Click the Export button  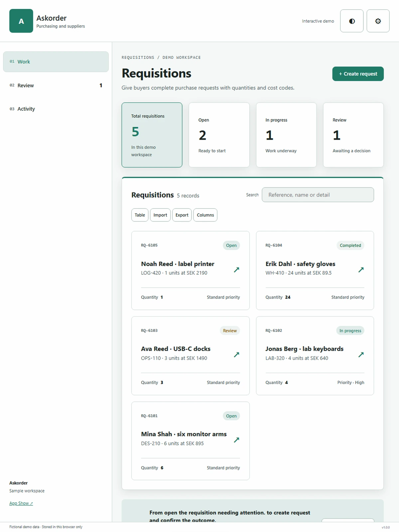click(x=182, y=215)
